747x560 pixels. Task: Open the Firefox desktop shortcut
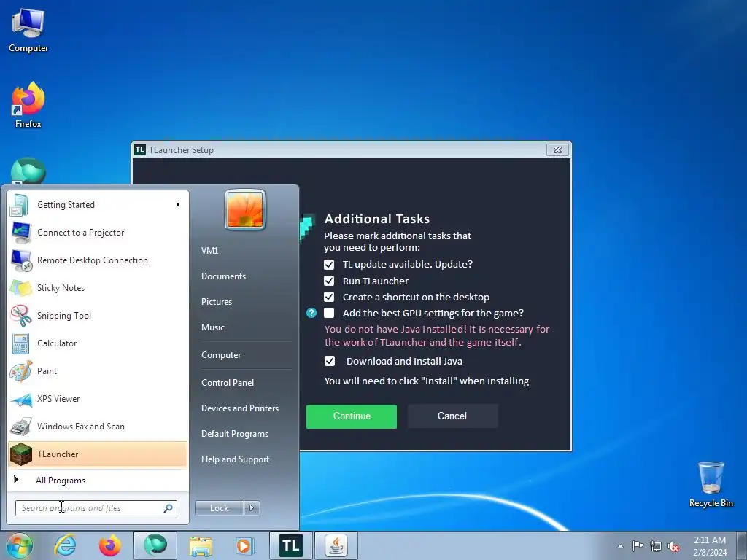click(x=28, y=105)
